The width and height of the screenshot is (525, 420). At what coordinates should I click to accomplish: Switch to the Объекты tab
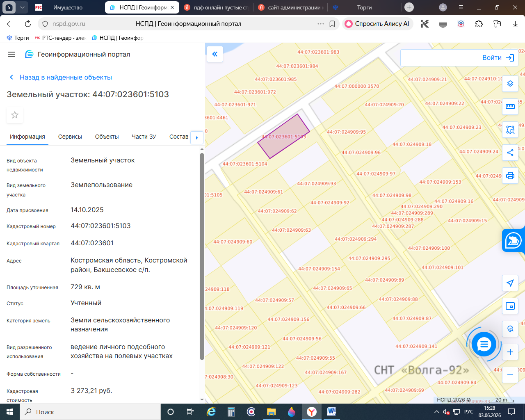click(107, 137)
